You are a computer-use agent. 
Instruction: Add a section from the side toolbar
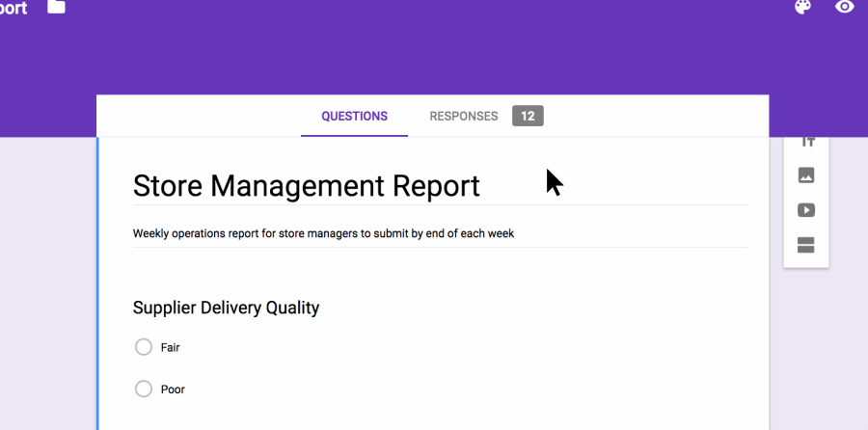(x=806, y=245)
